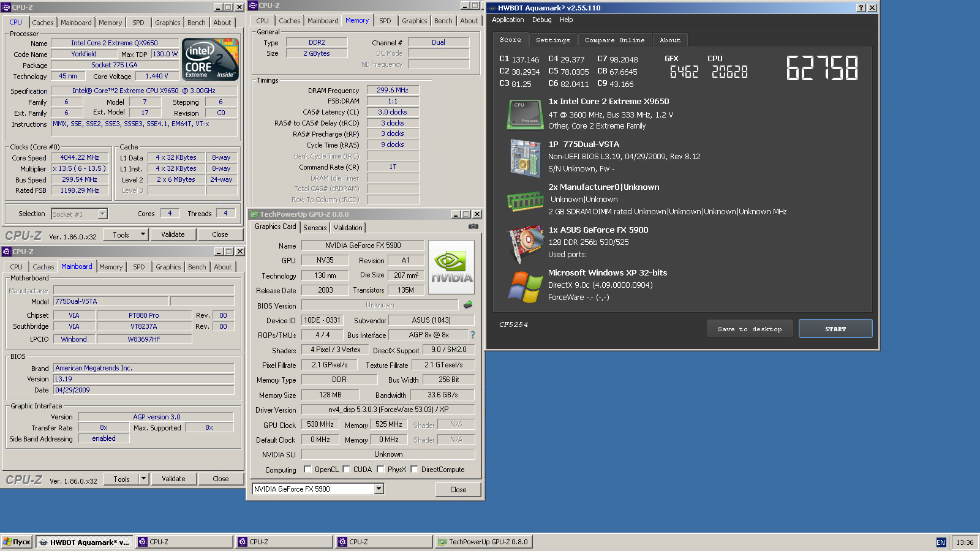The height and width of the screenshot is (551, 980).
Task: Click the Intel Core 2 Extreme logo
Action: pos(210,60)
